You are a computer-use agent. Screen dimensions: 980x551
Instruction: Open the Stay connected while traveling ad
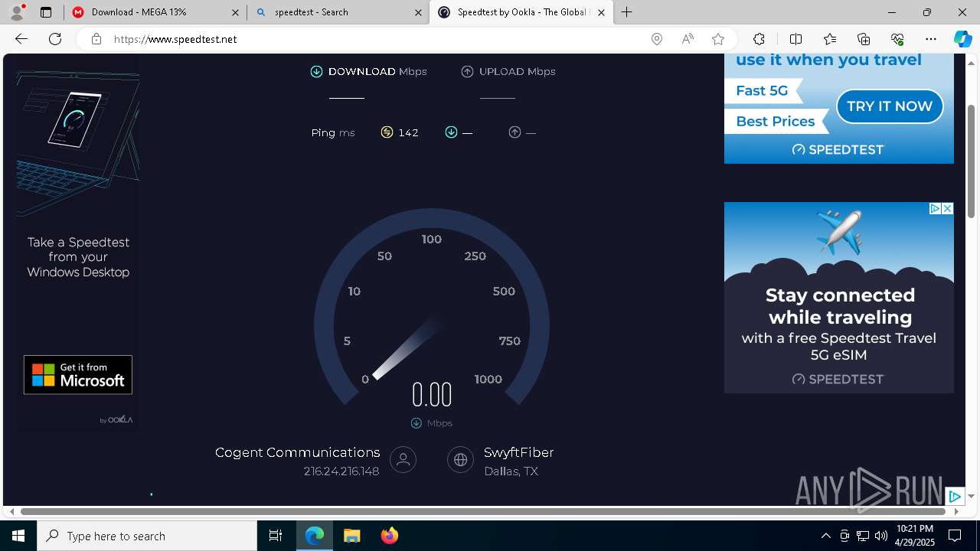(x=839, y=298)
